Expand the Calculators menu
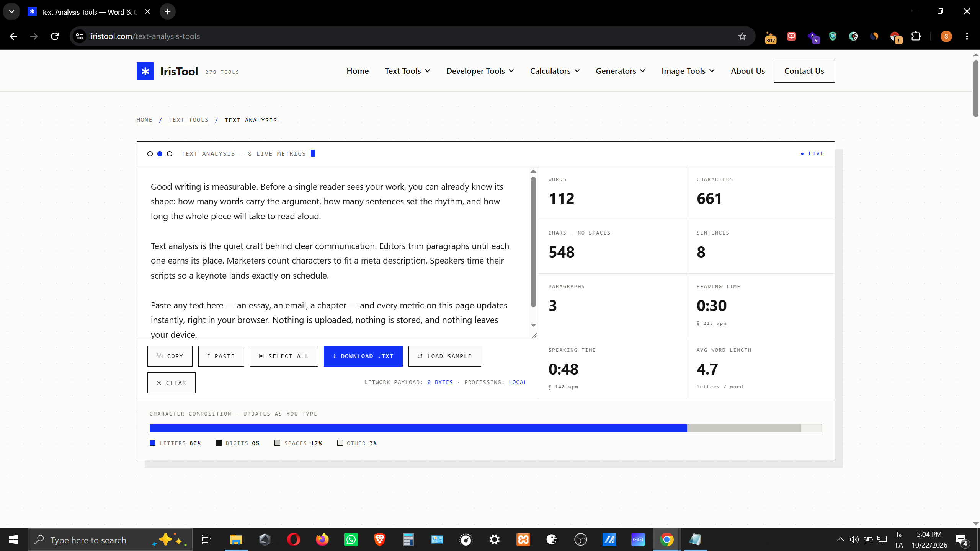 pos(555,71)
